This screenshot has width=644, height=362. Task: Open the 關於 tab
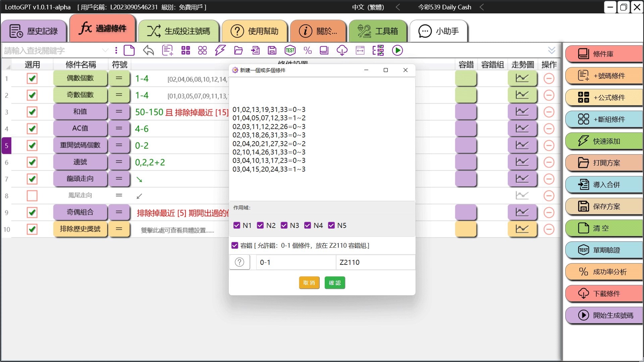318,31
